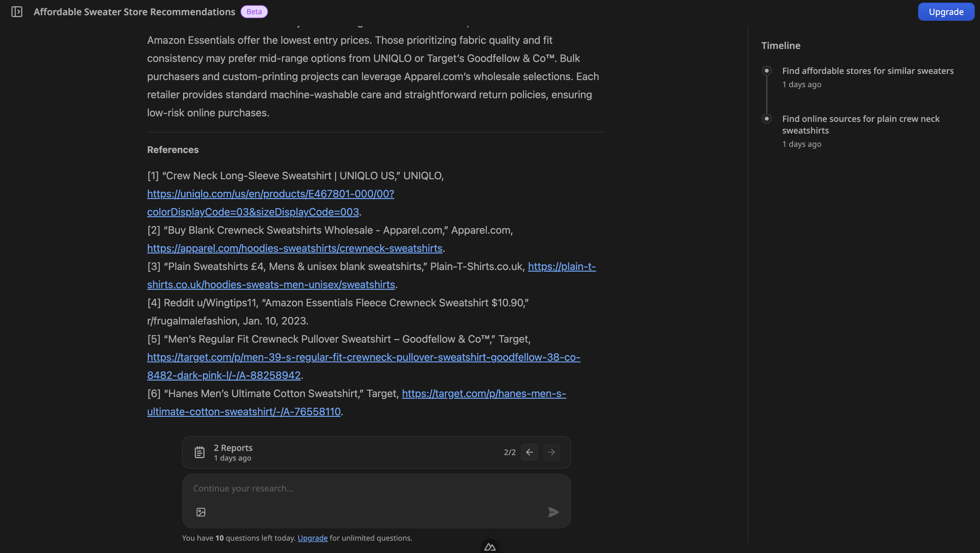Open 'Find affordable stores for similar sweaters' entry
The width and height of the screenshot is (980, 553).
point(868,71)
